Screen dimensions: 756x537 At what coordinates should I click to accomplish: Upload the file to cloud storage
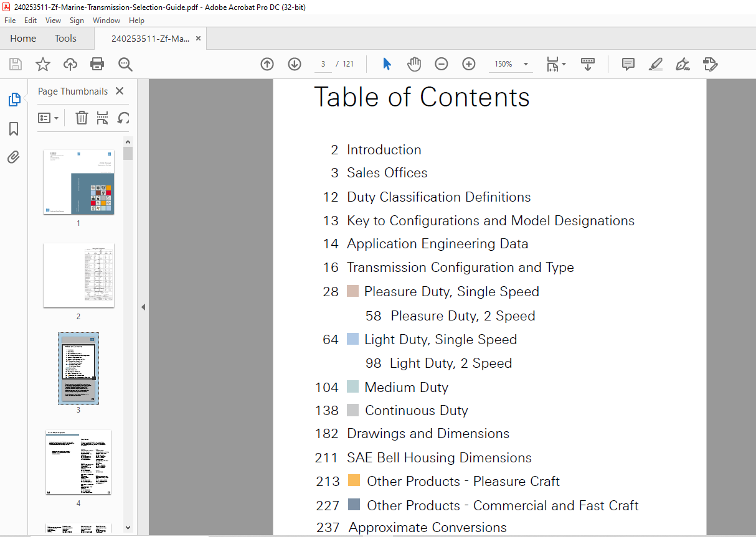point(70,64)
